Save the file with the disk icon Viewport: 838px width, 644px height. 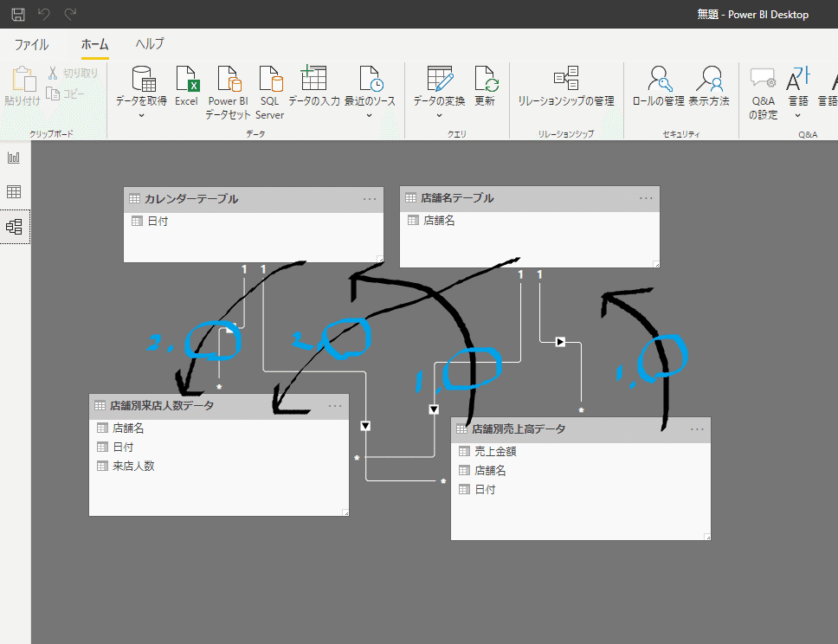coord(18,14)
